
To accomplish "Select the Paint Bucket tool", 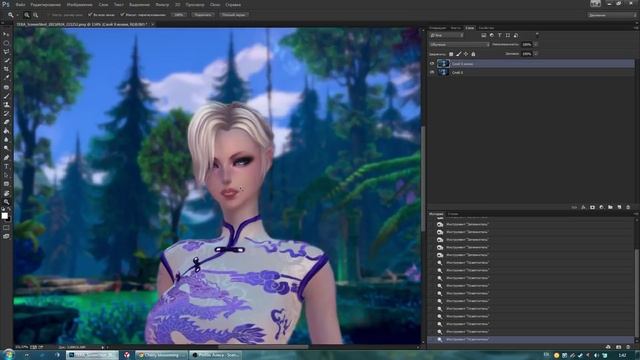I will tap(6, 131).
